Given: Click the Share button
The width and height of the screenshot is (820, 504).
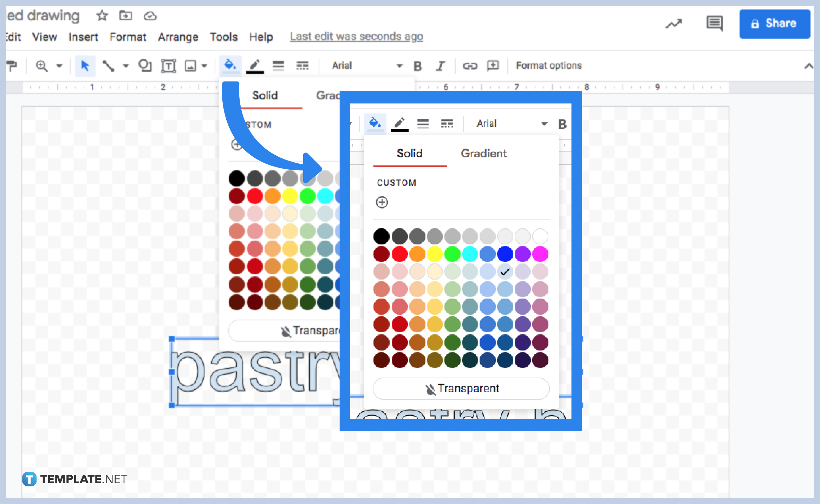Looking at the screenshot, I should (774, 24).
